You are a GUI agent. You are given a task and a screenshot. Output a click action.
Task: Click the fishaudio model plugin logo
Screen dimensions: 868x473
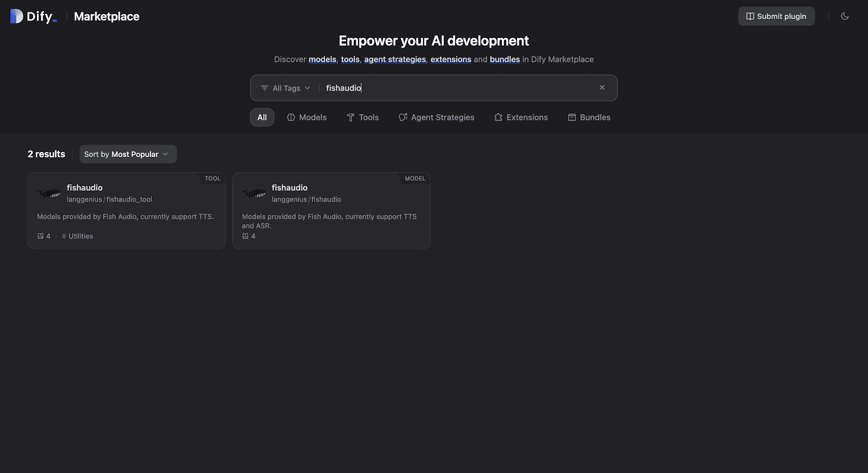(x=254, y=193)
